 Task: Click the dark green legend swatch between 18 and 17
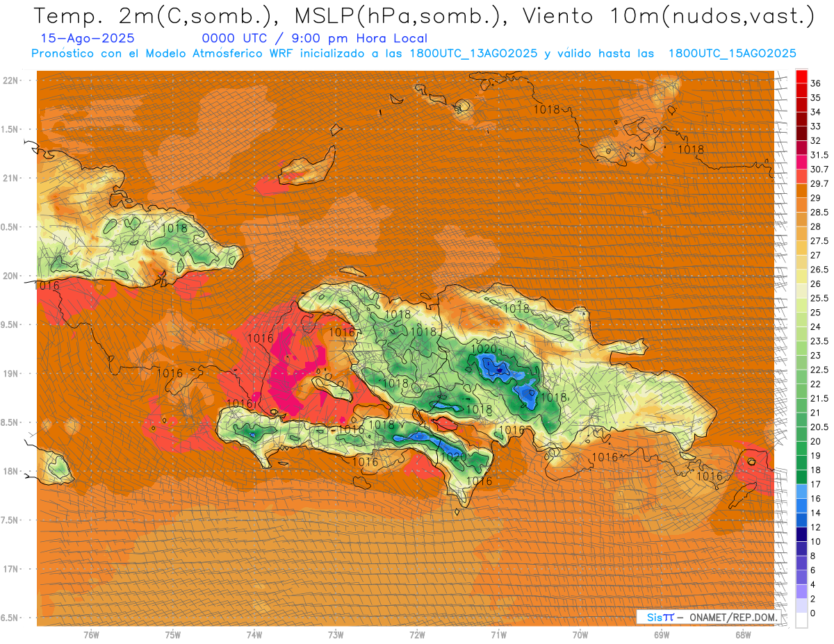(x=801, y=477)
